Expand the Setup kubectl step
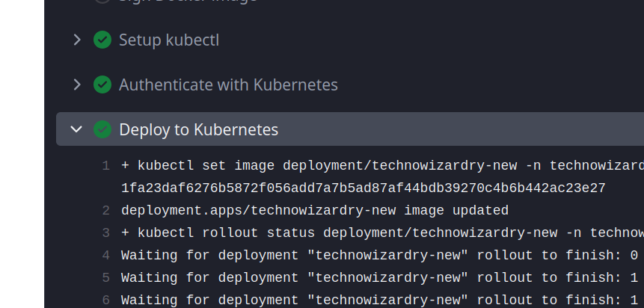This screenshot has height=308, width=644. tap(77, 40)
